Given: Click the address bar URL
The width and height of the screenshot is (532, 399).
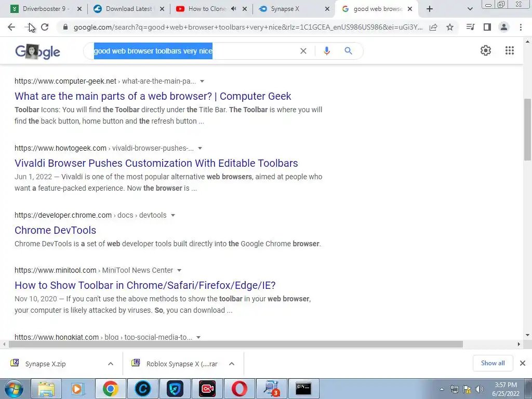Looking at the screenshot, I should tap(248, 27).
